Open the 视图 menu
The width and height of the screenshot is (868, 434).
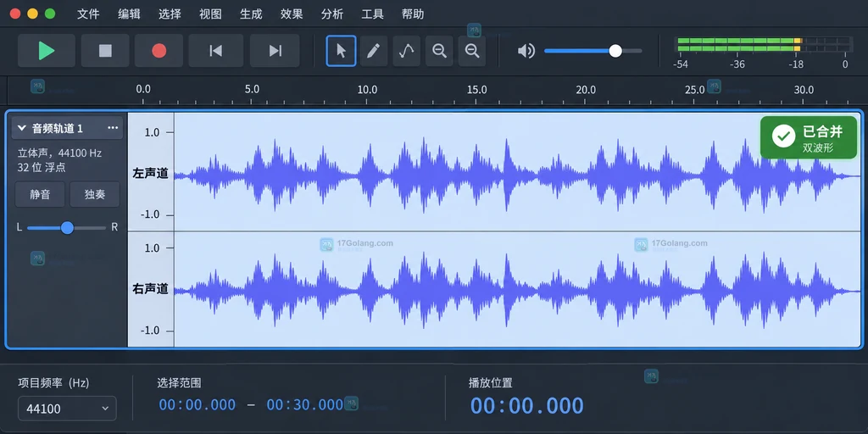pos(210,14)
